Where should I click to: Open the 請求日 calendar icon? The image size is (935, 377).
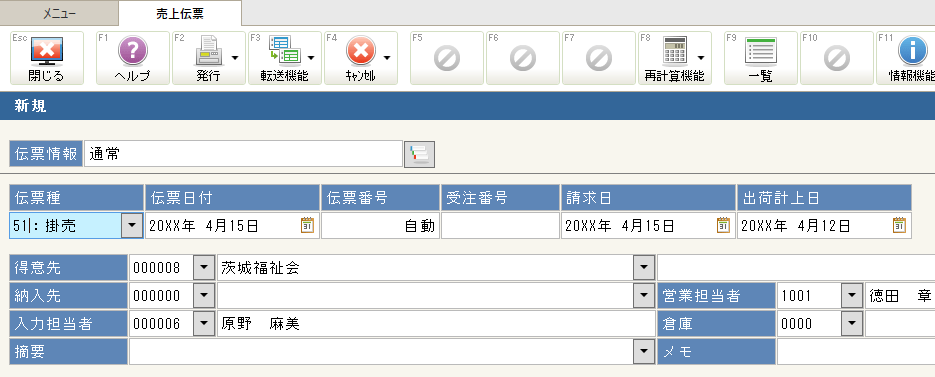pos(723,225)
